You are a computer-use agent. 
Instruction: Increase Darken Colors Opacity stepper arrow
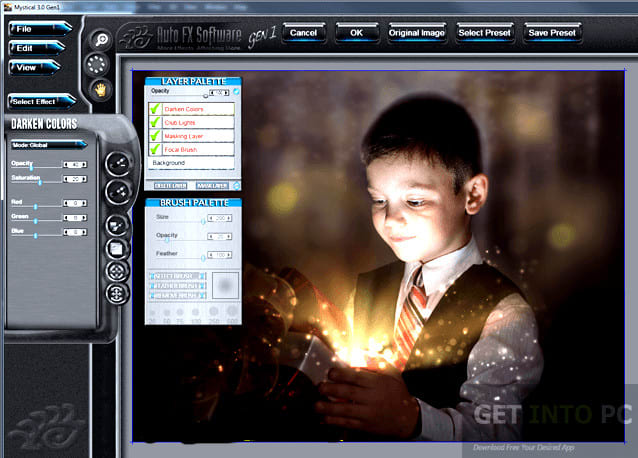[x=84, y=164]
